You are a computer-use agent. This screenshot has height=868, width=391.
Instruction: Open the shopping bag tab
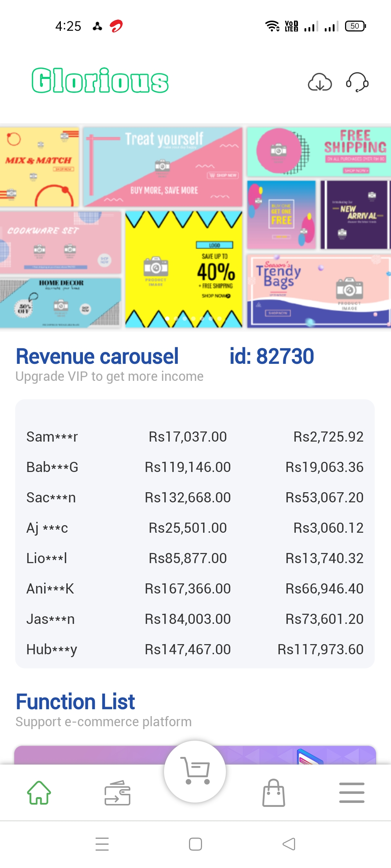[x=274, y=793]
